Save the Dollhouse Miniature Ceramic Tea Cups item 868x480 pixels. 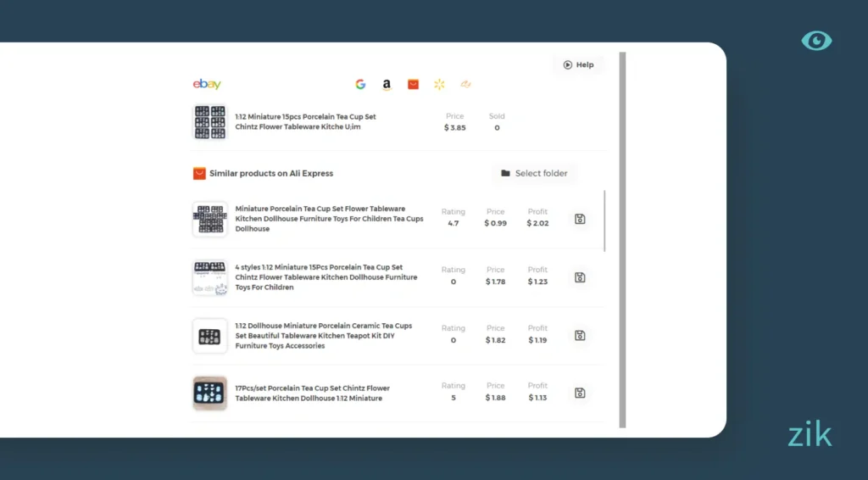coord(580,335)
